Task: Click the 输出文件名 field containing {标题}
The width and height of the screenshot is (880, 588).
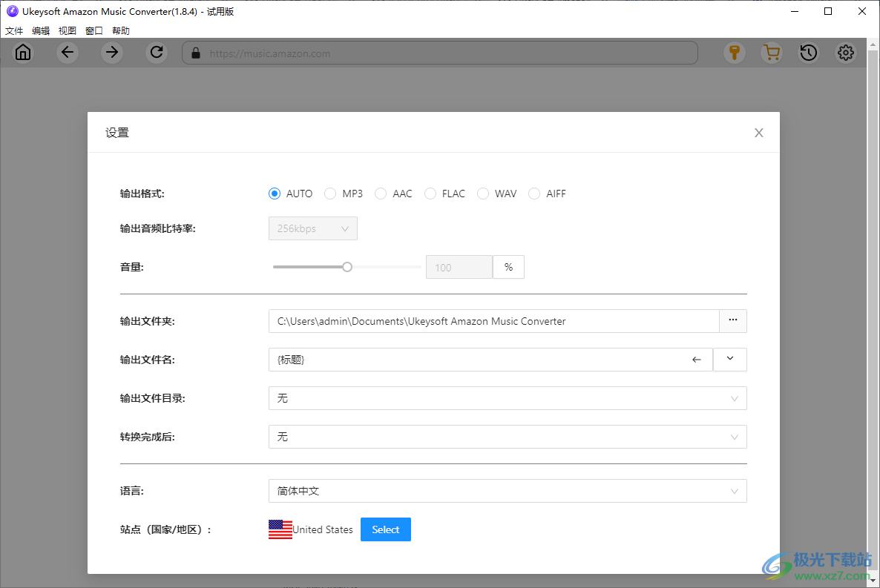Action: coord(490,360)
